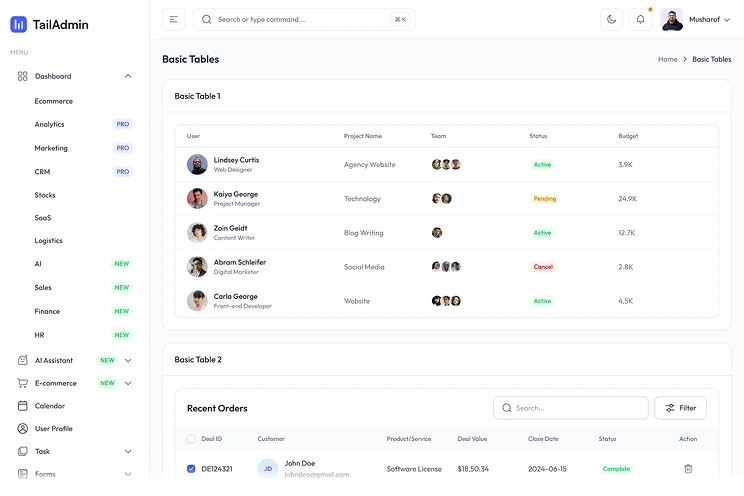Click the User Profile icon
Viewport: 744px width, 496px height.
(x=22, y=429)
